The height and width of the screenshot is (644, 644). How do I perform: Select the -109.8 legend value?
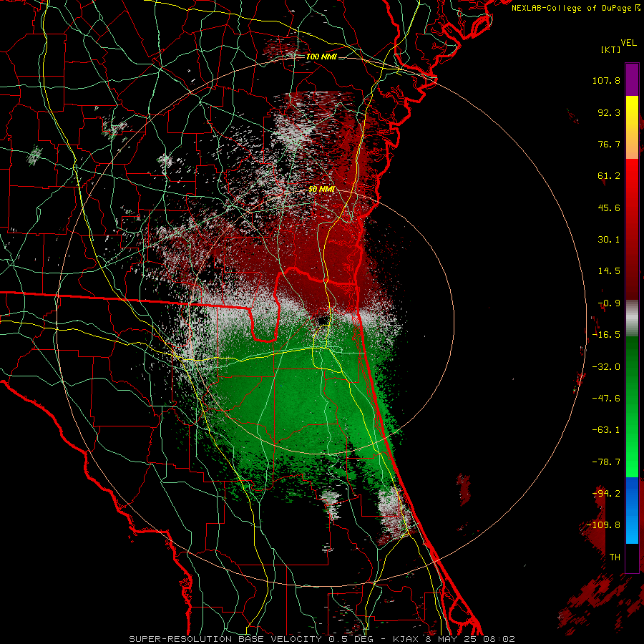pyautogui.click(x=603, y=525)
